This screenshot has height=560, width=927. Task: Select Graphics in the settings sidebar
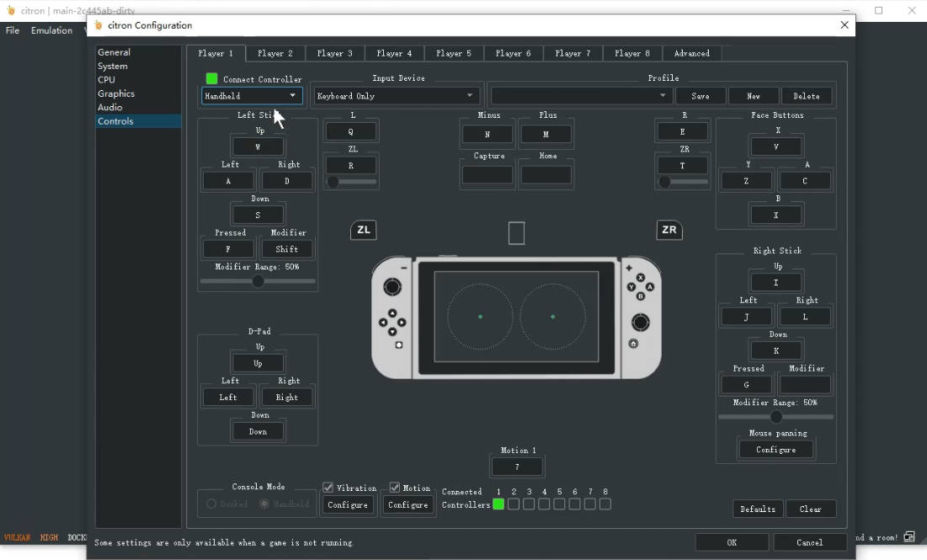(116, 93)
